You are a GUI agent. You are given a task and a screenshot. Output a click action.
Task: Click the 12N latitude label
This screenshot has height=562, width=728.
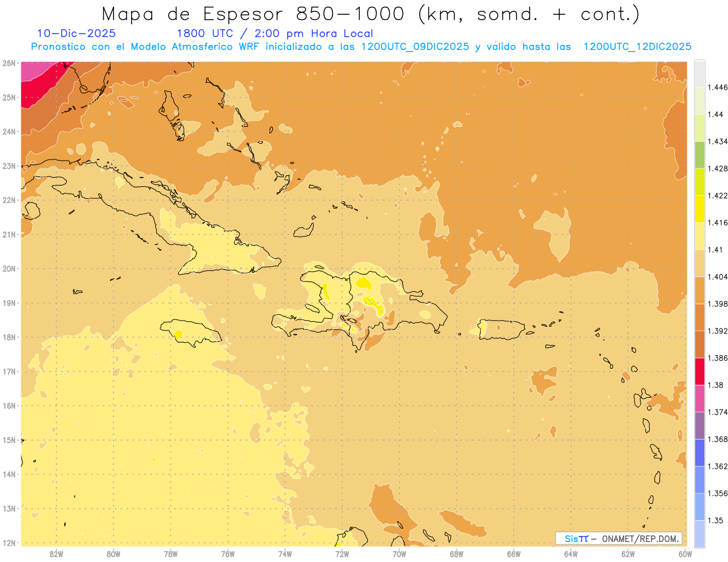(8, 543)
